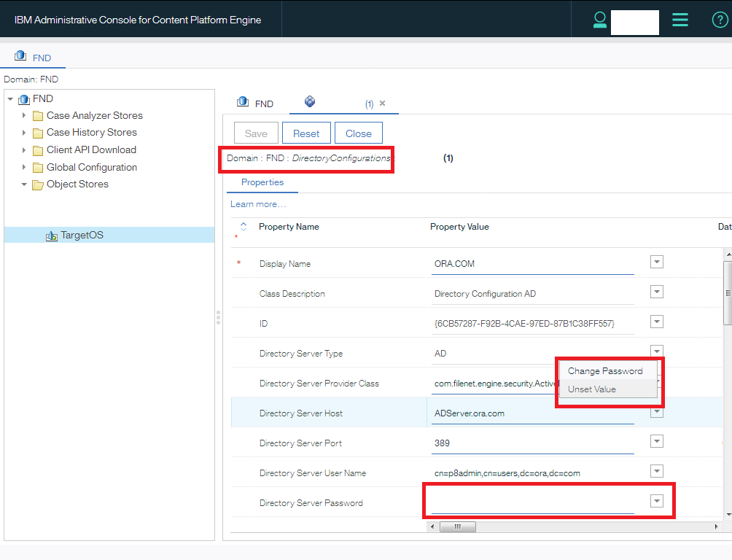Click the FND icon in inner tab bar

coord(243,101)
